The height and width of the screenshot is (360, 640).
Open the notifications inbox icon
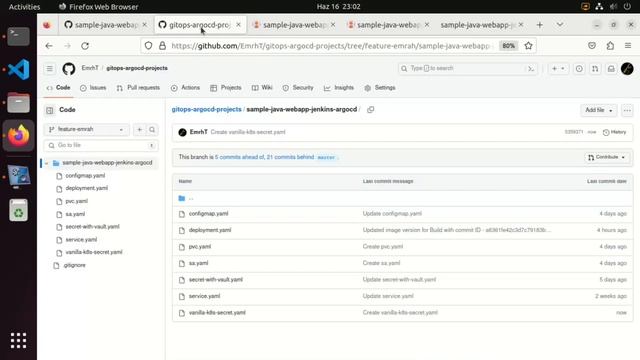point(611,69)
